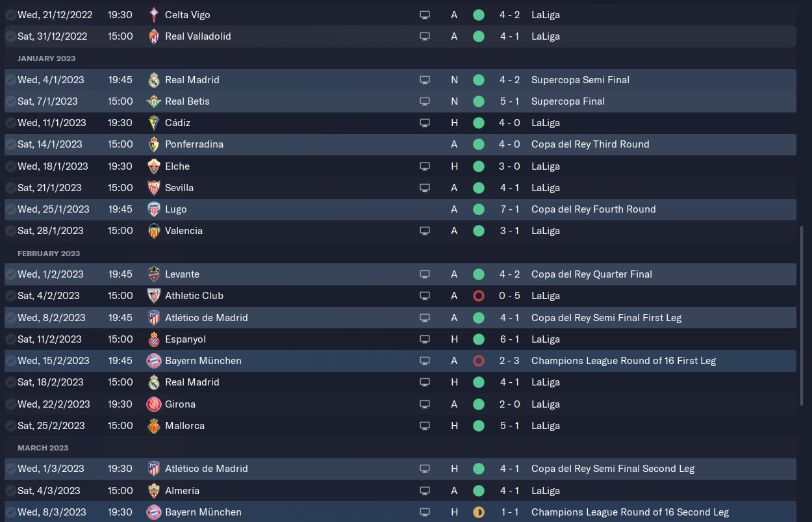Click the vertical scrollbar on the right
The width and height of the screenshot is (812, 522).
click(x=802, y=315)
